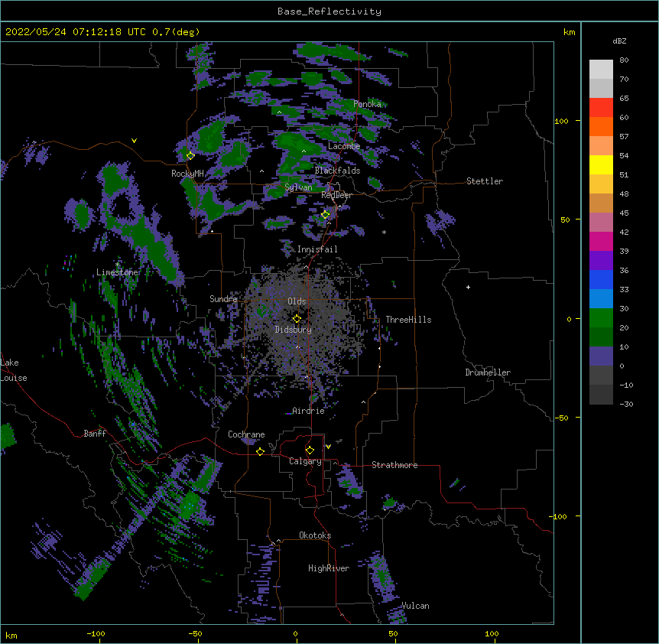The height and width of the screenshot is (644, 659).
Task: Select the yellow diamond between Olds and Didsbury
Action: click(x=297, y=319)
